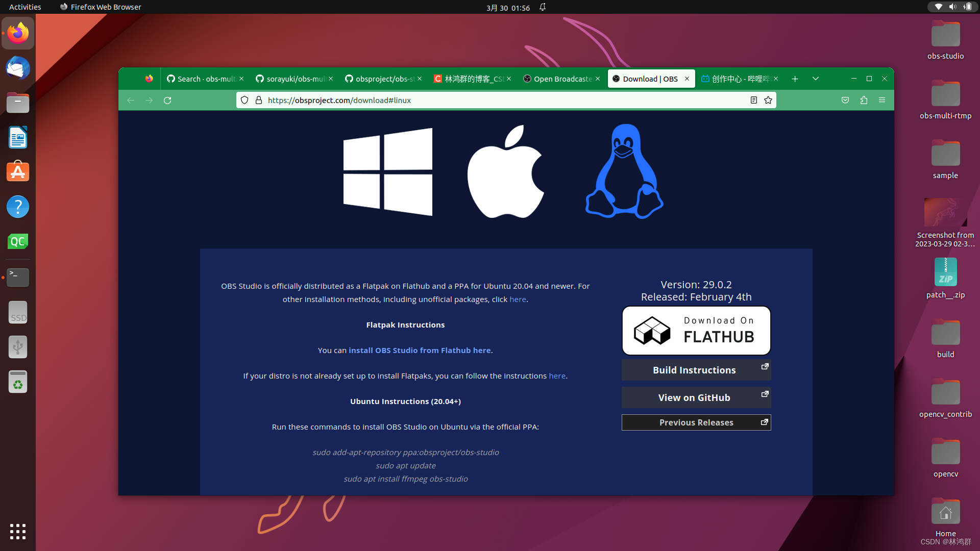
Task: Open the Build Instructions link
Action: 696,370
